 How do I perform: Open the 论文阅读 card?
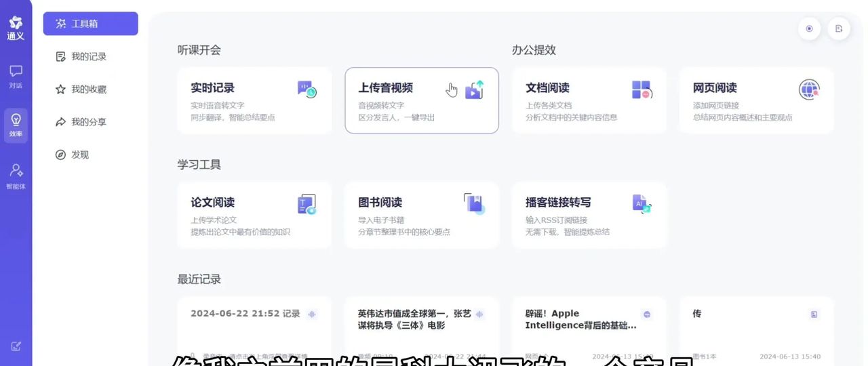coord(255,215)
